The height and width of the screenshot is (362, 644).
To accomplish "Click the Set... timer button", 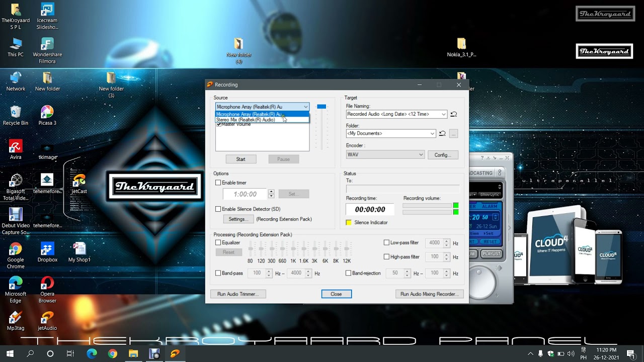I will pos(294,194).
